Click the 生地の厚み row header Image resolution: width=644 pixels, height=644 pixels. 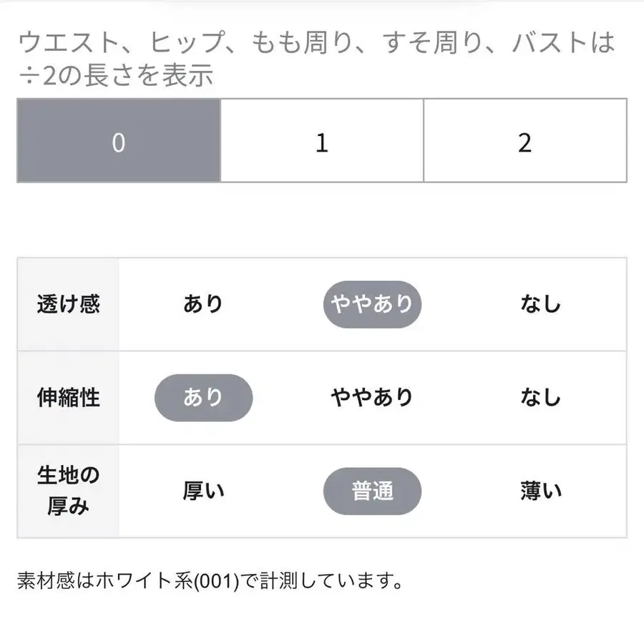(67, 490)
